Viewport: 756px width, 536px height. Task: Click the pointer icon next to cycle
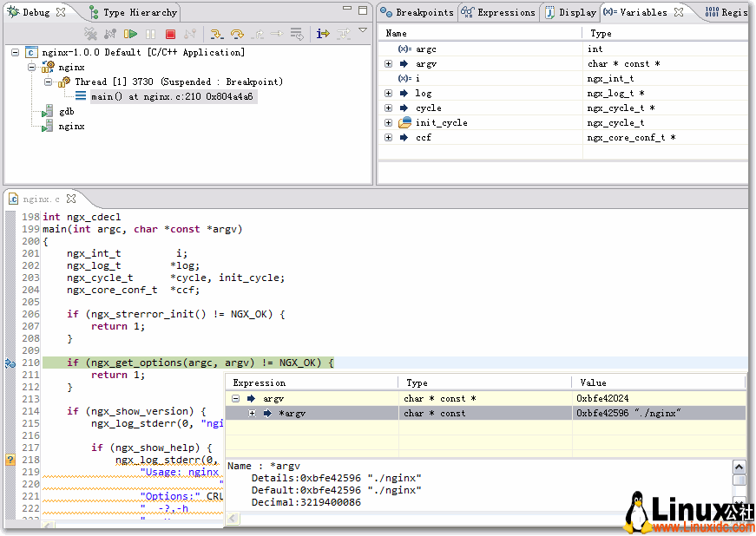[404, 108]
